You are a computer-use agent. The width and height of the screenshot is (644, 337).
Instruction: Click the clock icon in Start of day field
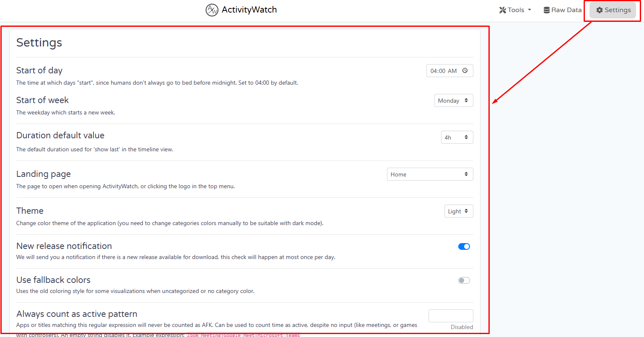[x=465, y=71]
